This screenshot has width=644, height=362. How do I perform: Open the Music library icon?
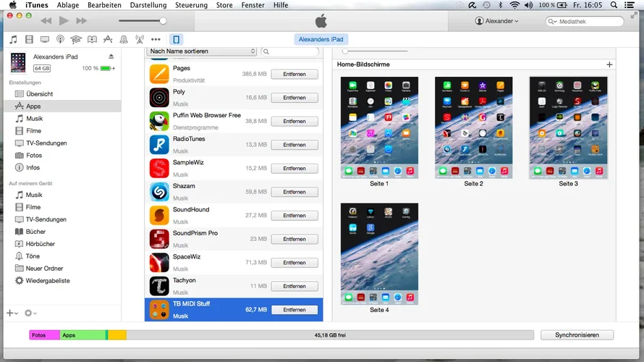(x=14, y=39)
